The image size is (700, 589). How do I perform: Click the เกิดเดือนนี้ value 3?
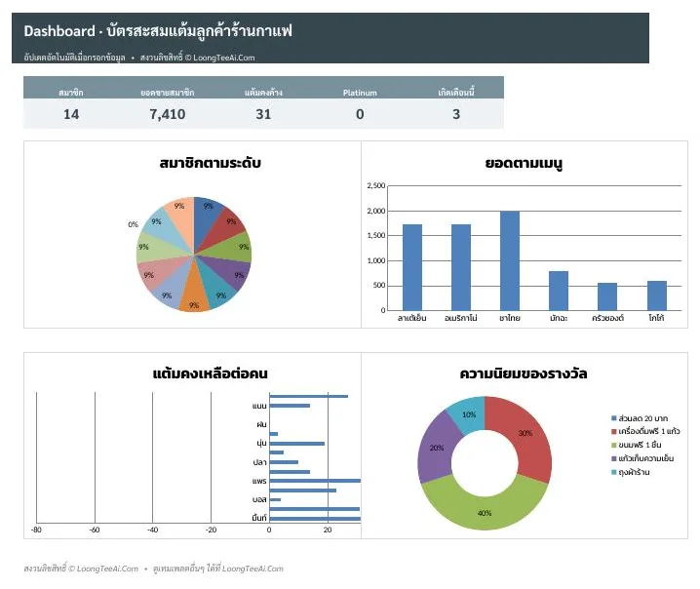[456, 114]
